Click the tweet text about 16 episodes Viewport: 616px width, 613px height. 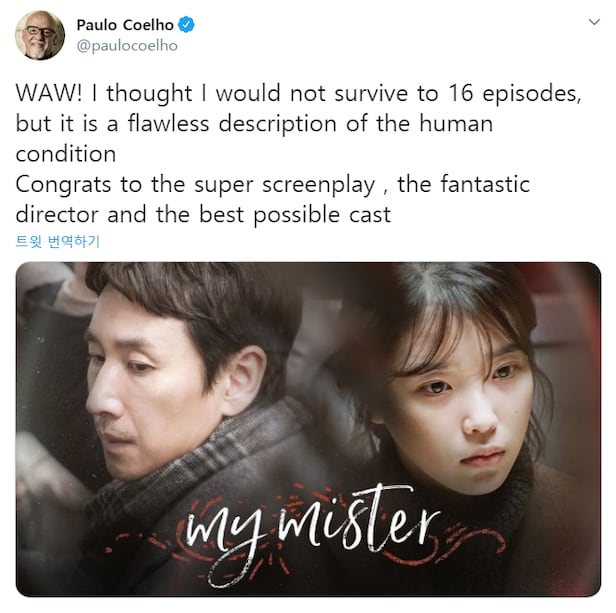point(299,94)
